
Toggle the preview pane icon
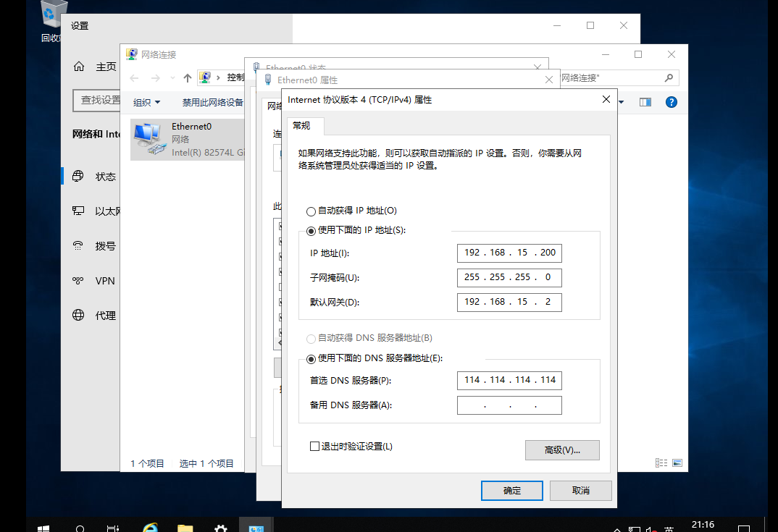[x=645, y=102]
